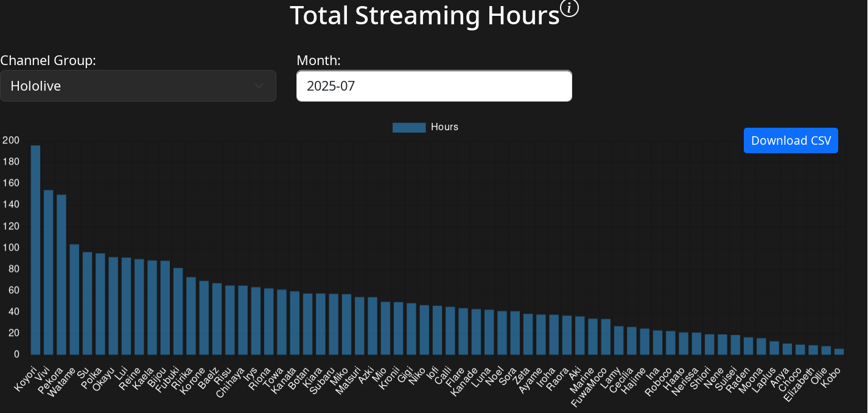
Task: Click the Irys axis label
Action: 250,374
